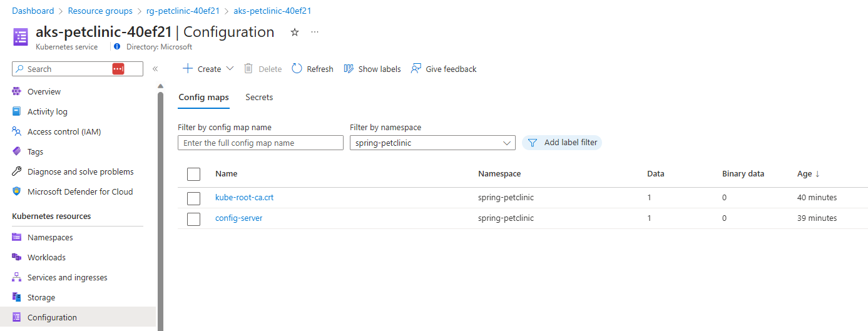Expand the Create dropdown chevron
868x331 pixels.
click(x=230, y=69)
